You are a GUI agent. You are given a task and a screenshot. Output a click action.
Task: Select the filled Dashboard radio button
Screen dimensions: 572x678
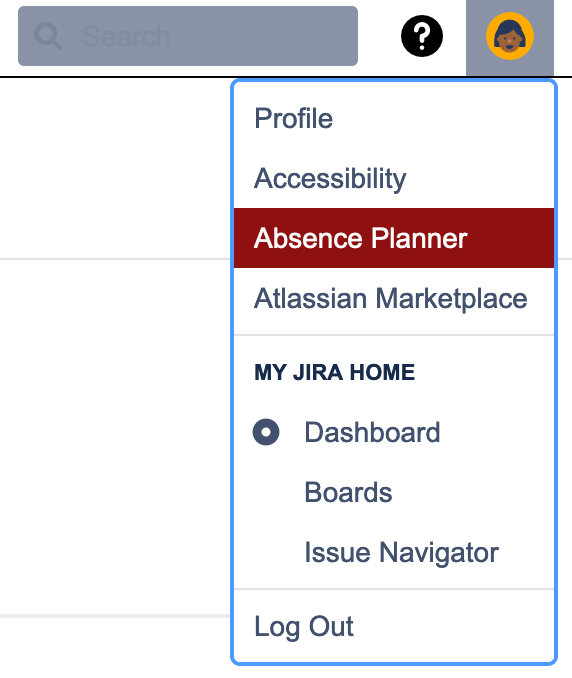266,432
